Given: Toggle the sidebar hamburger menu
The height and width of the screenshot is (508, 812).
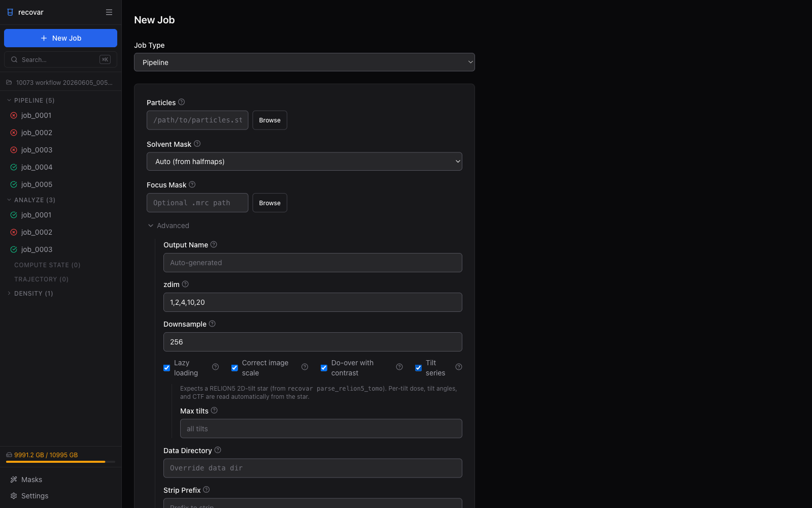Looking at the screenshot, I should tap(109, 12).
